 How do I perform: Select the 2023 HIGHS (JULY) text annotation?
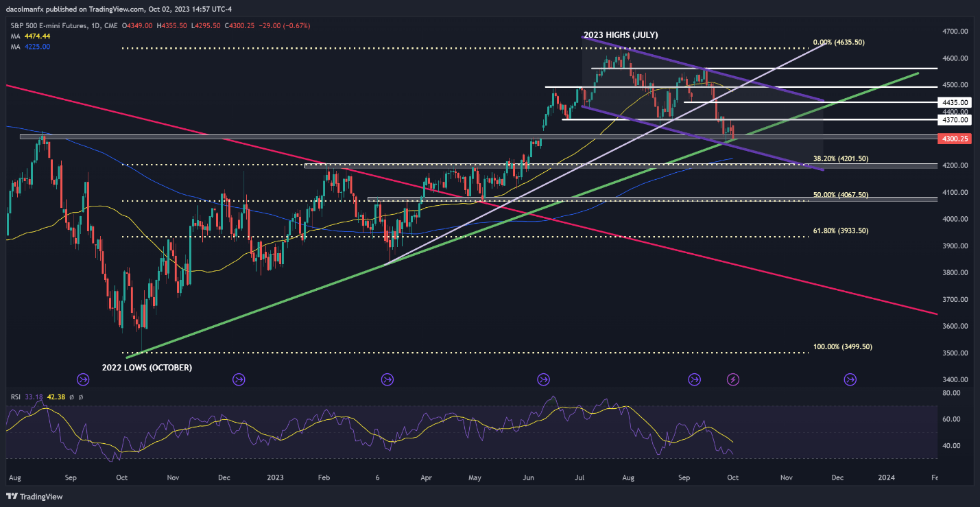coord(621,34)
